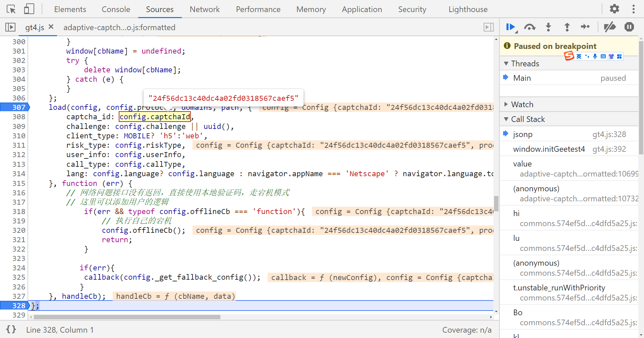This screenshot has width=644, height=338.
Task: Select t.unstable_runWithPriority stack frame
Action: click(x=569, y=292)
